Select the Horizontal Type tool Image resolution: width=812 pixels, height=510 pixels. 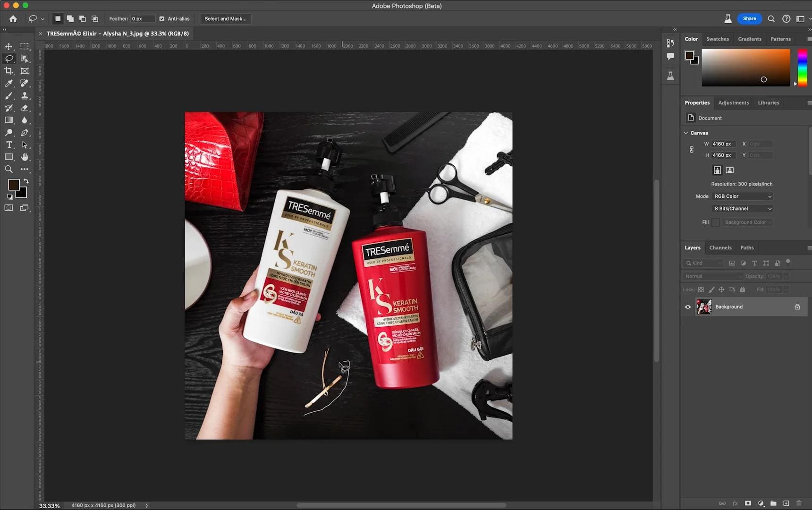tap(8, 145)
